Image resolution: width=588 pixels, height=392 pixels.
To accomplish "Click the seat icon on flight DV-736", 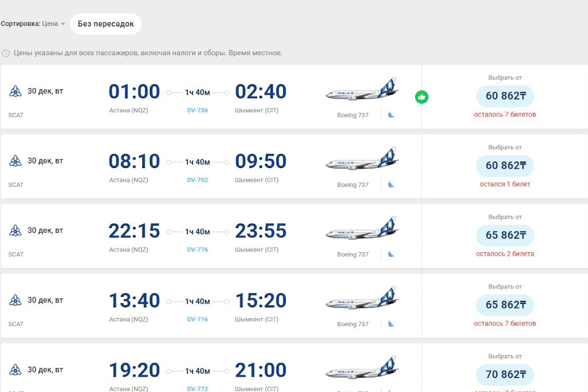I will pos(391,115).
